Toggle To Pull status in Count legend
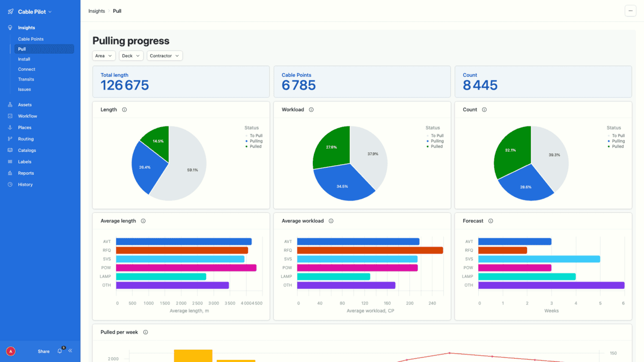 (x=618, y=136)
